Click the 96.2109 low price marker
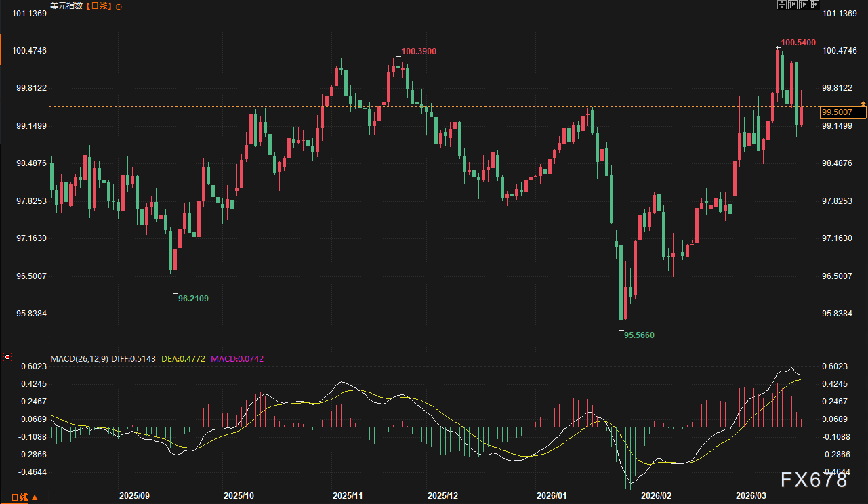The height and width of the screenshot is (504, 868). 193,298
